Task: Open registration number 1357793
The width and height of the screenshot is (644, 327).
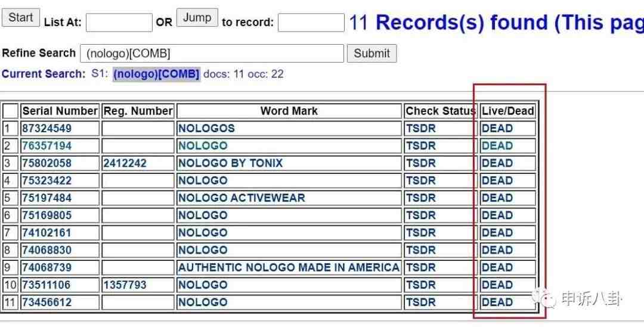Action: (x=125, y=285)
